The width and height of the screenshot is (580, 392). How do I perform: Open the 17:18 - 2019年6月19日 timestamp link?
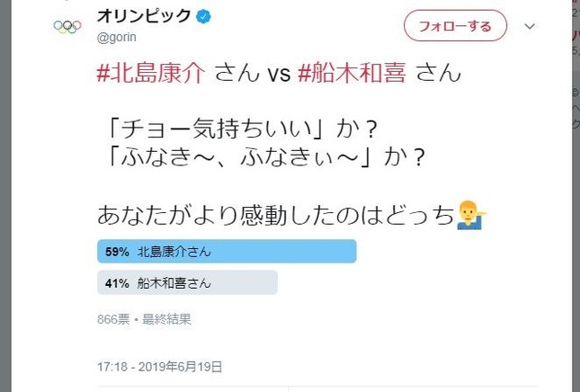(159, 366)
